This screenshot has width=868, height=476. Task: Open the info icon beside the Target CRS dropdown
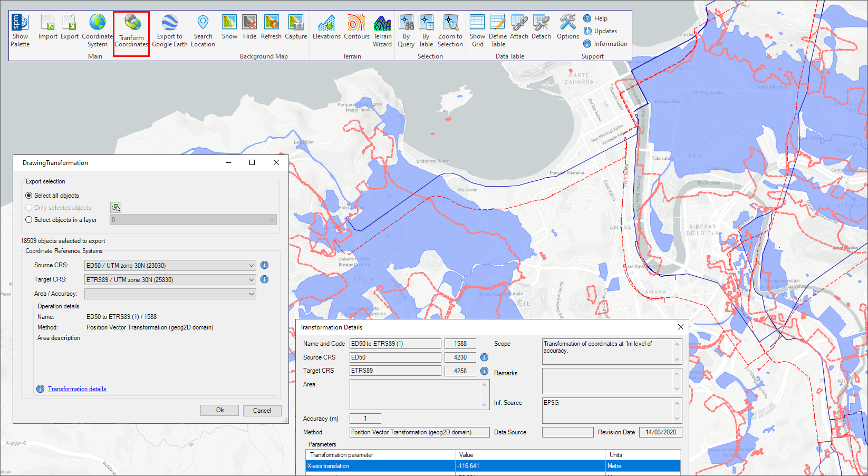pyautogui.click(x=265, y=279)
